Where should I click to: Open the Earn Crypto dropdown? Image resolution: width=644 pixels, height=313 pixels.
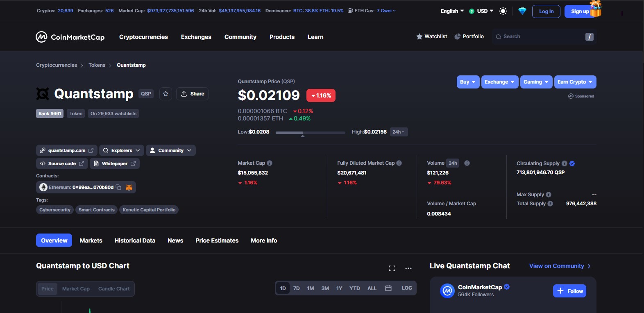coord(575,82)
